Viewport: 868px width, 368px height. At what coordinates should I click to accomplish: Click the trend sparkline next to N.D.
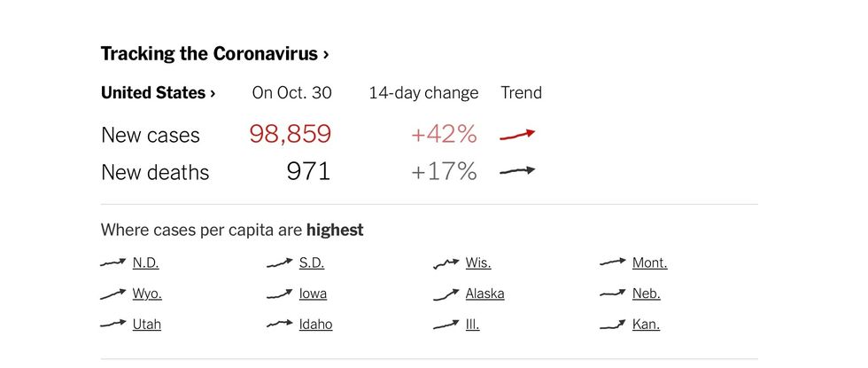pyautogui.click(x=113, y=262)
